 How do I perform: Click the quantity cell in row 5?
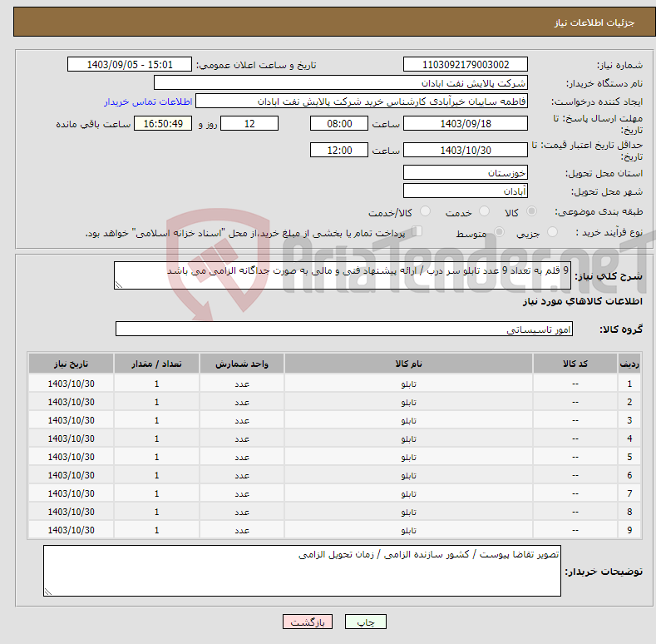click(x=156, y=458)
